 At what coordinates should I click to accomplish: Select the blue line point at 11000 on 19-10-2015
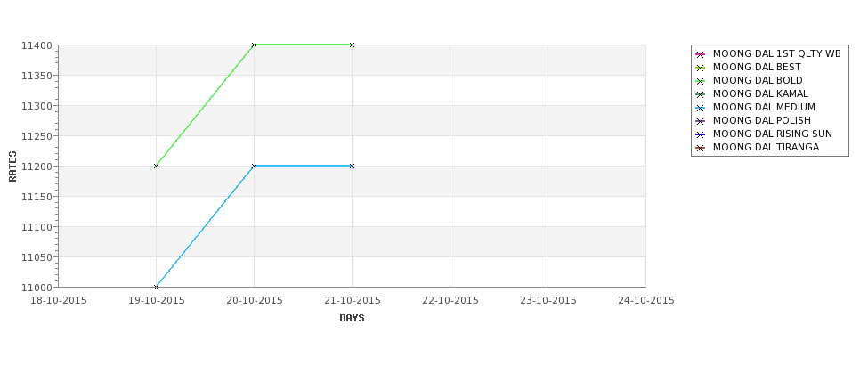pos(156,287)
